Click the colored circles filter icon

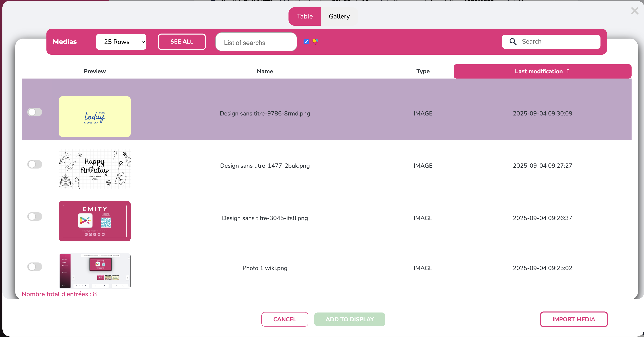tap(315, 42)
